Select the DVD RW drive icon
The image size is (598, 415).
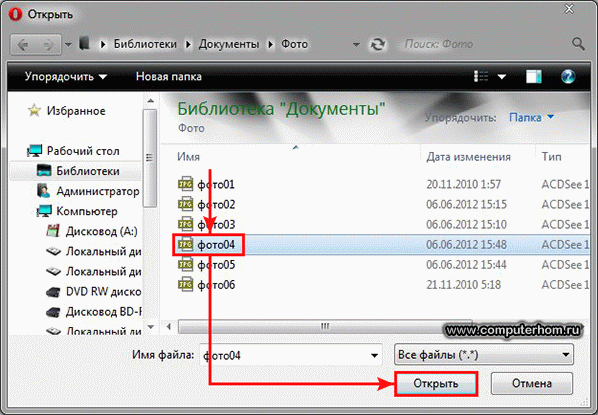tap(53, 292)
